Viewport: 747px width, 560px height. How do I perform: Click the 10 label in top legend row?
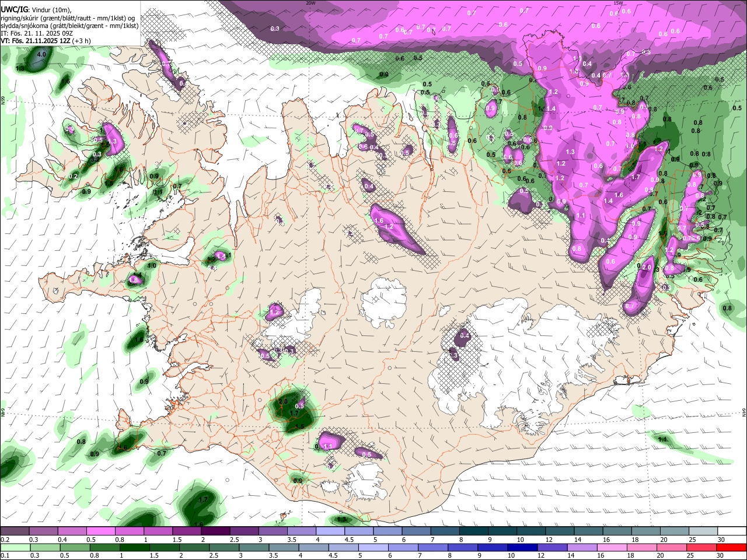520,540
